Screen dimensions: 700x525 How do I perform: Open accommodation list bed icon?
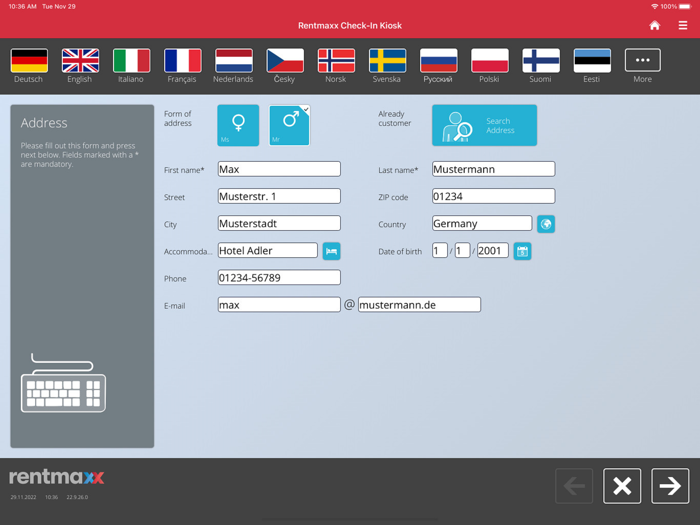coord(331,251)
